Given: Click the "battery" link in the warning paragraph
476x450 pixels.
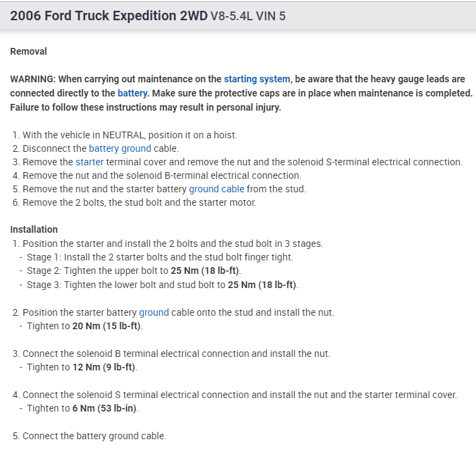Looking at the screenshot, I should click(132, 93).
